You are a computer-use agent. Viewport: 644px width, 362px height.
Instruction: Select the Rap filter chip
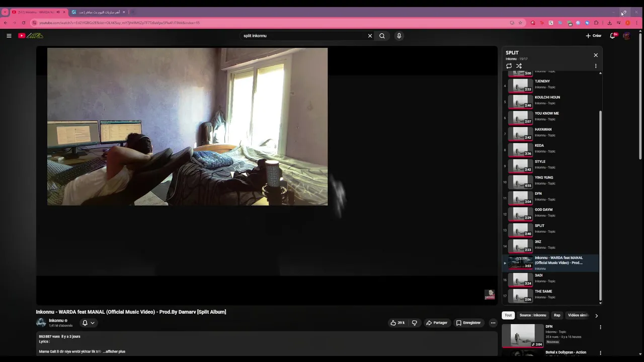click(x=557, y=315)
